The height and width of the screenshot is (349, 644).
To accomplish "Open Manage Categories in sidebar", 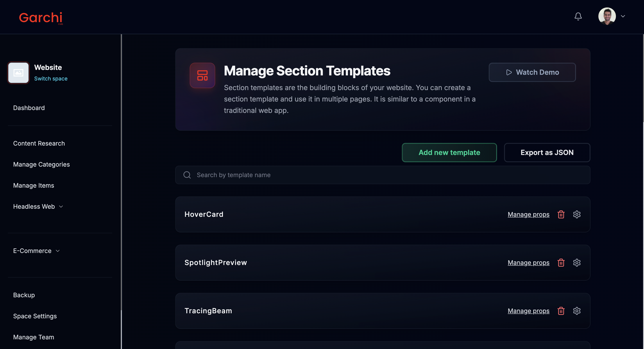I will point(41,164).
